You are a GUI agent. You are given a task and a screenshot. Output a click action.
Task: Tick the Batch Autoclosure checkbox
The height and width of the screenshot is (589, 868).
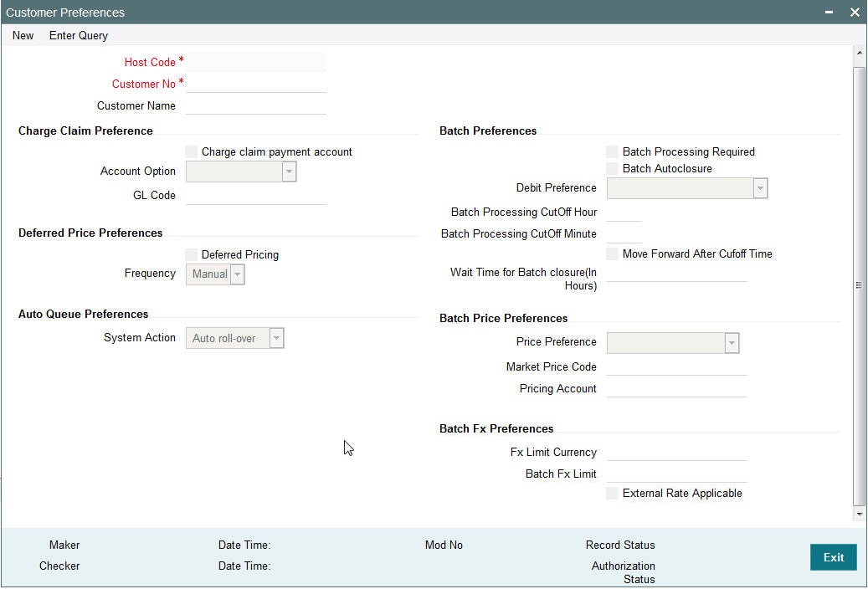612,168
